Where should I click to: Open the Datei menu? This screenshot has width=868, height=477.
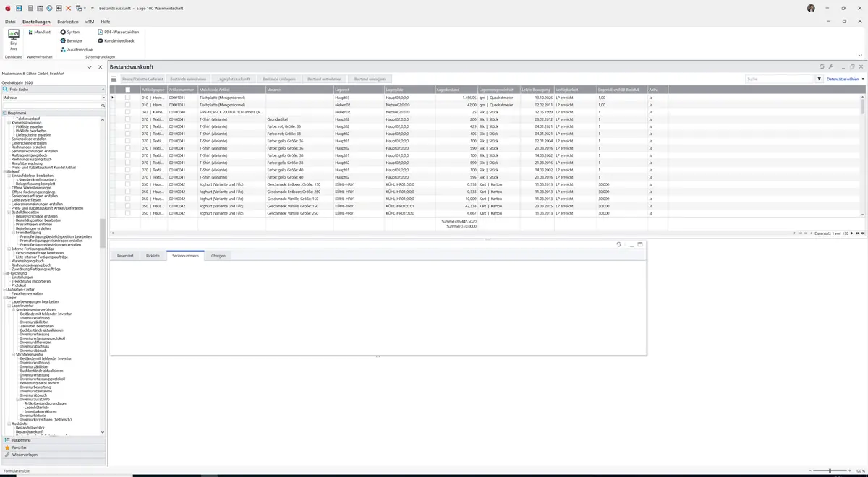point(10,22)
